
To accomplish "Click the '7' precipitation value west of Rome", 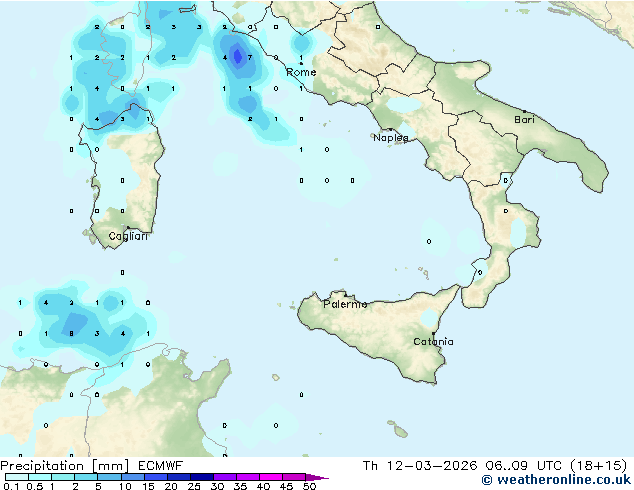I will [x=250, y=58].
